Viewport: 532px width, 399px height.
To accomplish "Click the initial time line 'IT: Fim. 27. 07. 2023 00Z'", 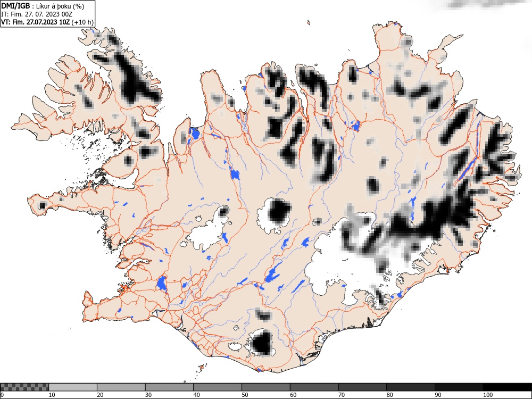I will tap(37, 14).
